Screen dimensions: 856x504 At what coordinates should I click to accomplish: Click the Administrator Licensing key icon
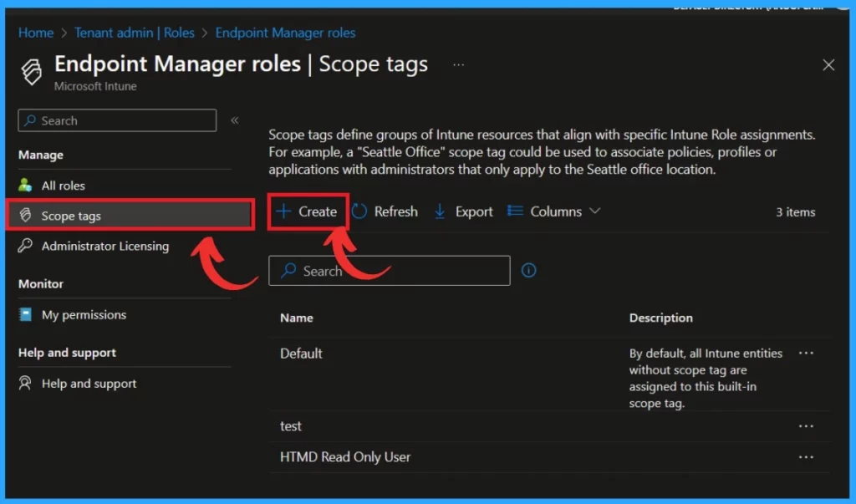[25, 246]
